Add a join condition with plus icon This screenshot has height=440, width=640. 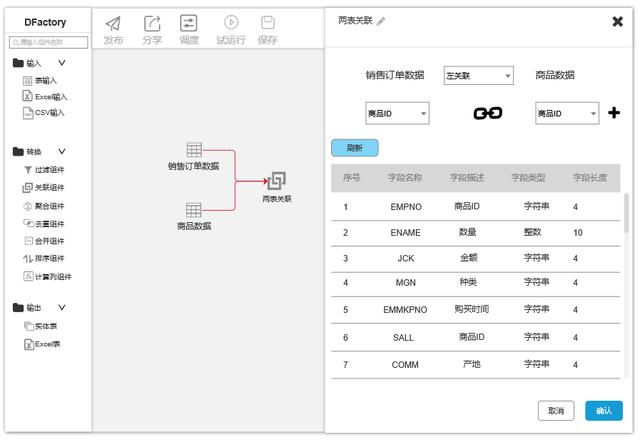pyautogui.click(x=614, y=113)
